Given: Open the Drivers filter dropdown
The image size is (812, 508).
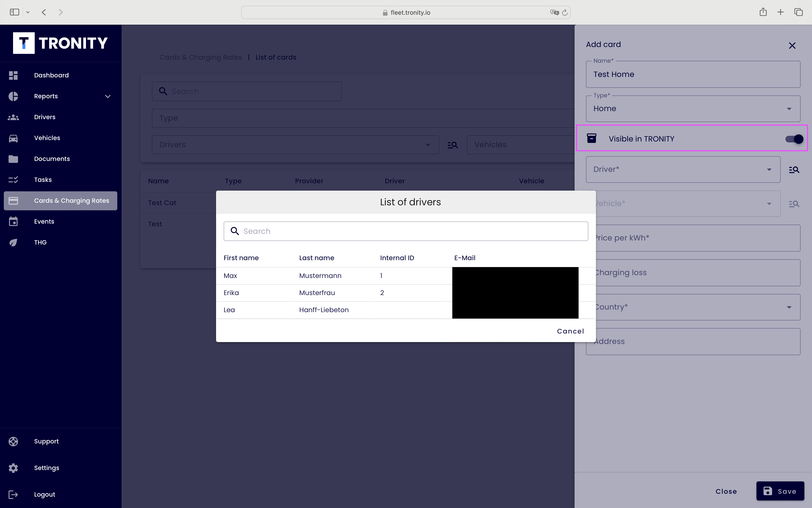Looking at the screenshot, I should tap(295, 145).
